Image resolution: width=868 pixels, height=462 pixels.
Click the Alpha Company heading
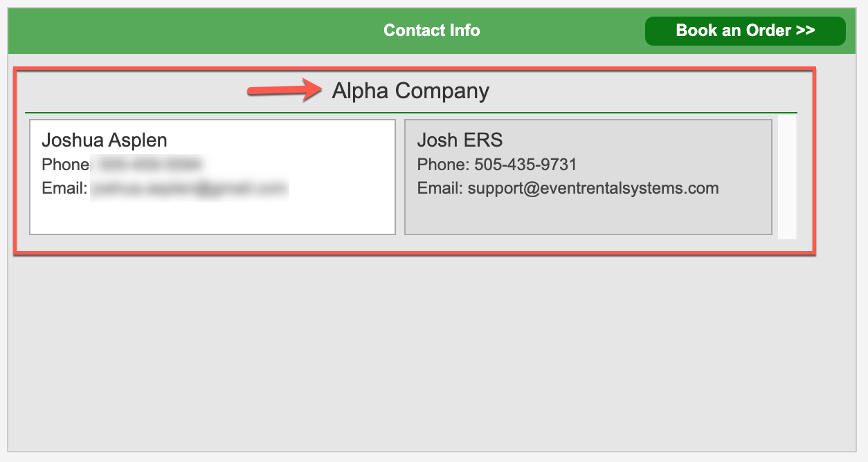point(410,91)
